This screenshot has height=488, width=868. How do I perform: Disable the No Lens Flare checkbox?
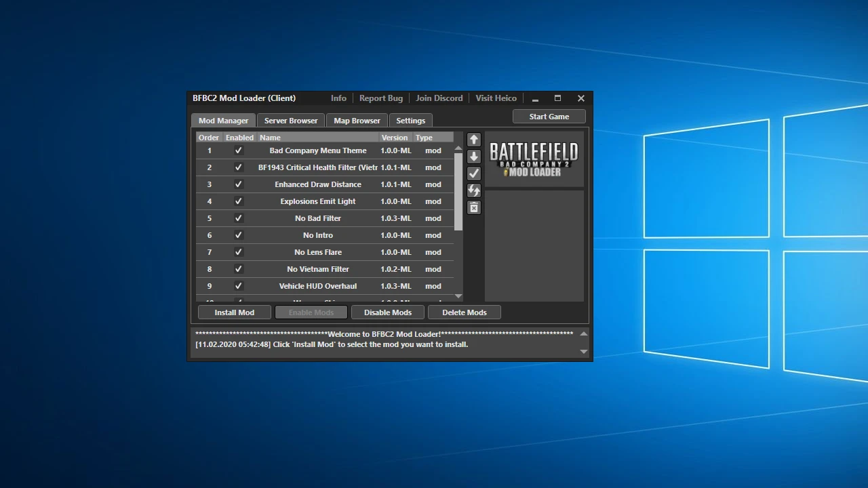pyautogui.click(x=239, y=252)
